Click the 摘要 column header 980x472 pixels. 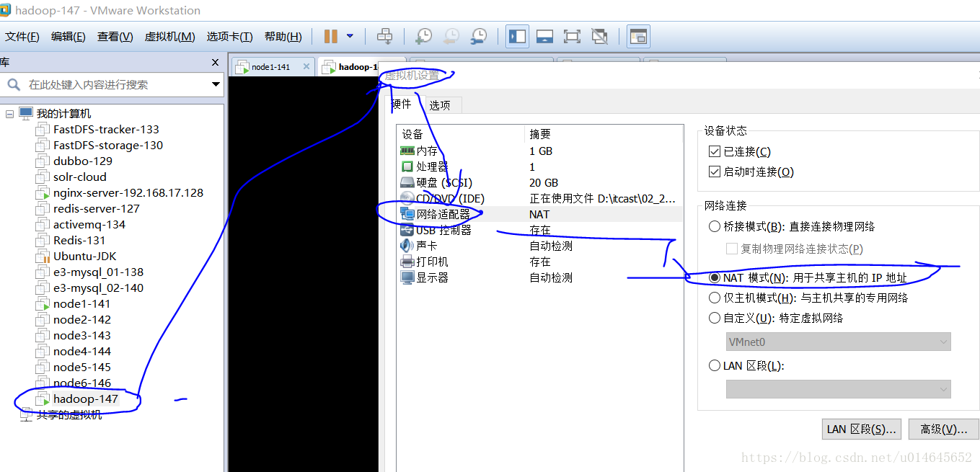604,134
